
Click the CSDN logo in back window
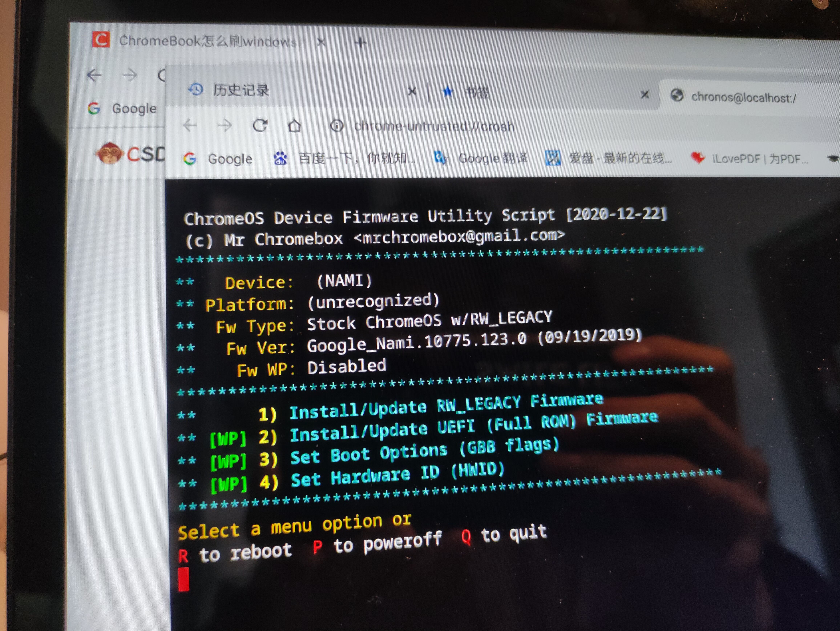click(130, 153)
